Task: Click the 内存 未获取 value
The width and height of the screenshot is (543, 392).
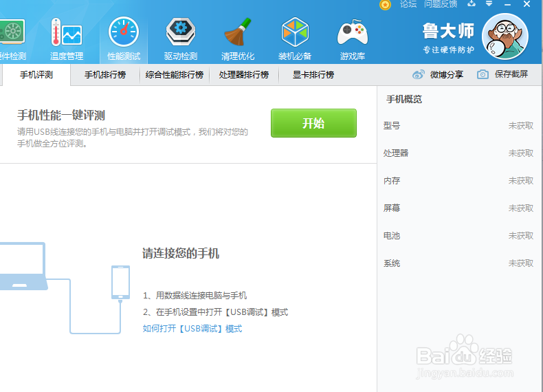Action: pyautogui.click(x=520, y=181)
